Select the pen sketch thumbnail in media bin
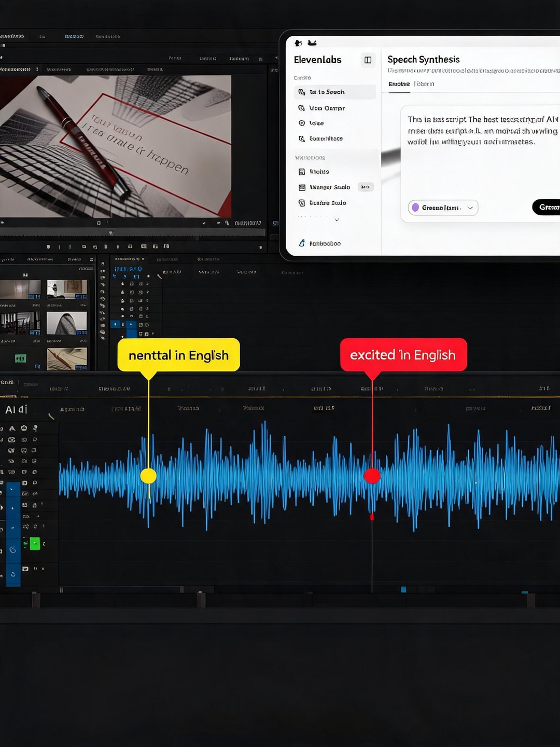Viewport: 560px width, 747px height. pos(67,358)
